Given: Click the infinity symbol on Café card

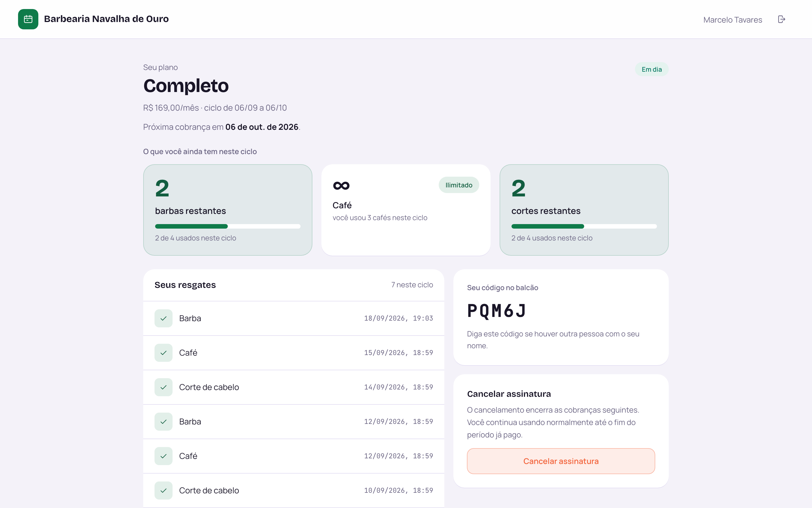Looking at the screenshot, I should tap(341, 185).
